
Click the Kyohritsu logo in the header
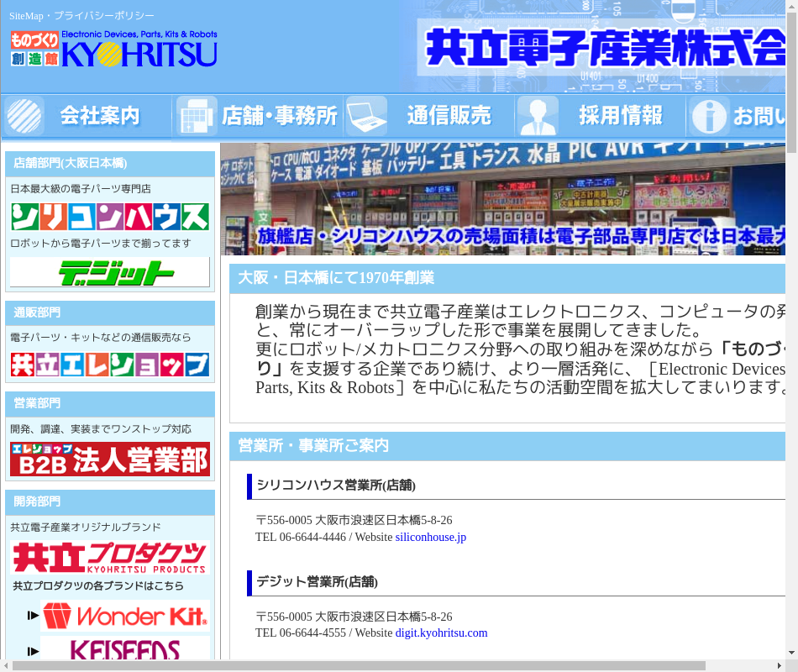point(113,49)
